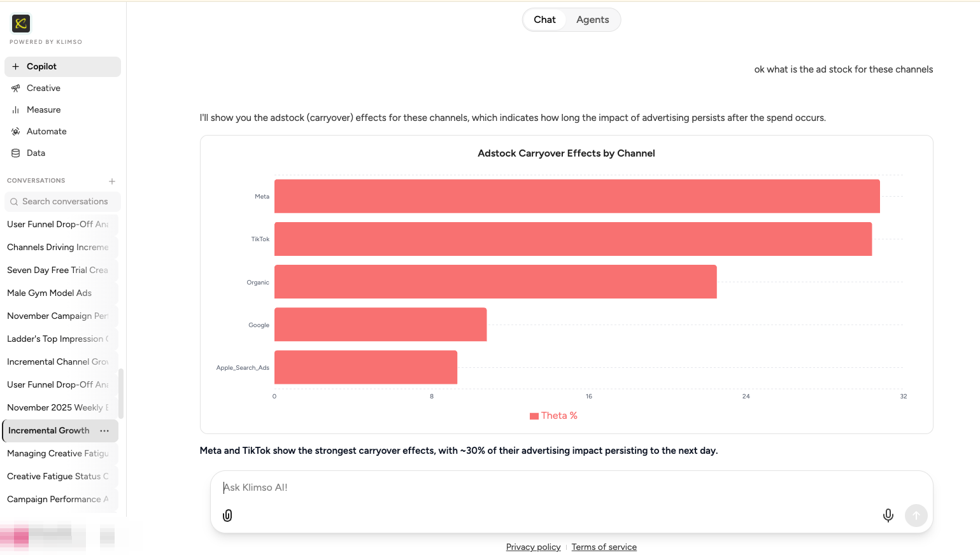Add a new conversation with plus icon
This screenshot has height=555, width=980.
(x=112, y=181)
